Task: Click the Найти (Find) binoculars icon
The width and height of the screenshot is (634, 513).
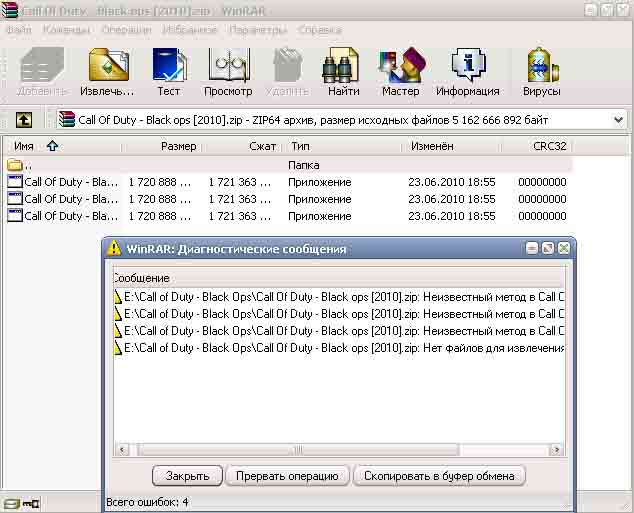Action: point(341,65)
